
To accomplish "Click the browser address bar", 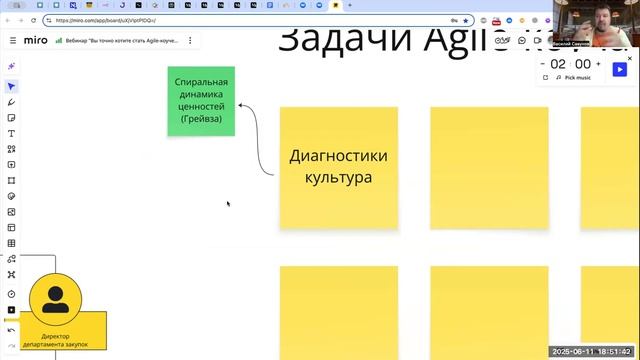I will point(258,20).
